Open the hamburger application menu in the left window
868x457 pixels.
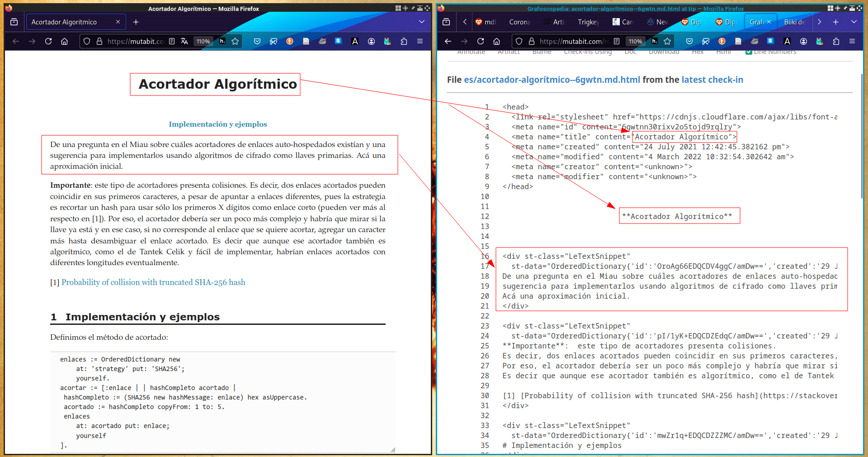420,41
